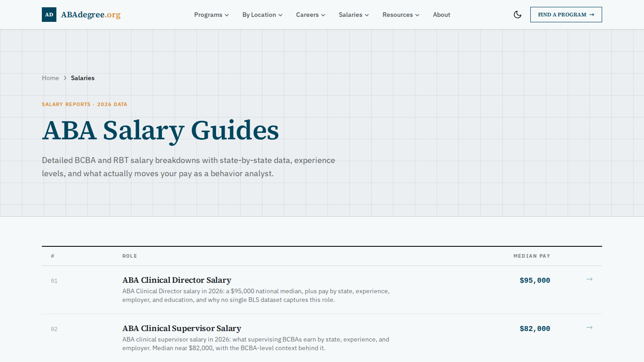The height and width of the screenshot is (362, 644).
Task: Click the ROLE column header
Action: (130, 256)
